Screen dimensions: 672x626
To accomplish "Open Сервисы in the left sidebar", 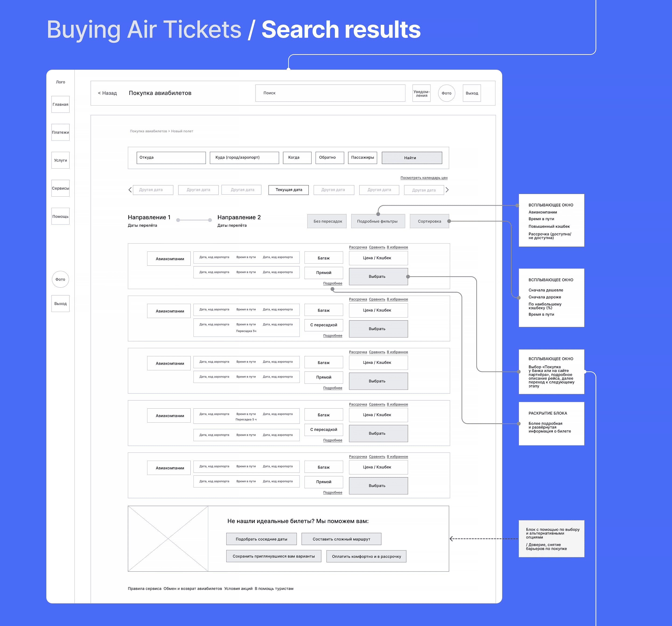I will click(x=60, y=188).
